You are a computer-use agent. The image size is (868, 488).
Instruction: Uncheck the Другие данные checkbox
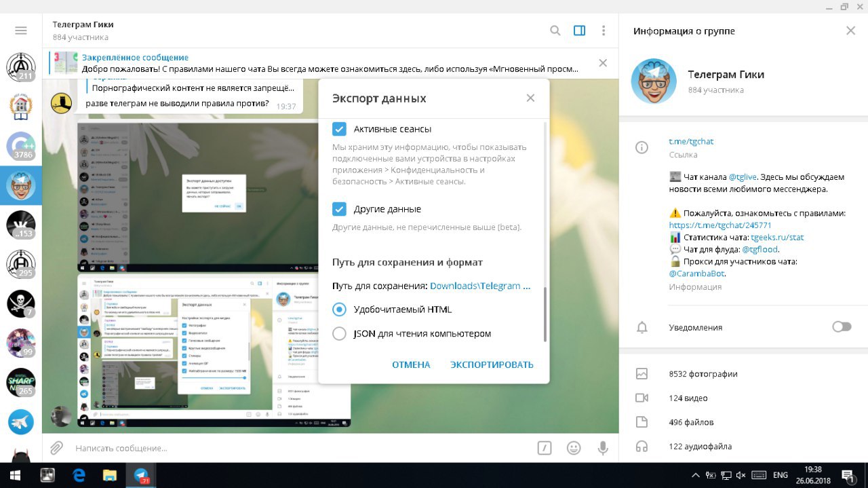(x=339, y=209)
